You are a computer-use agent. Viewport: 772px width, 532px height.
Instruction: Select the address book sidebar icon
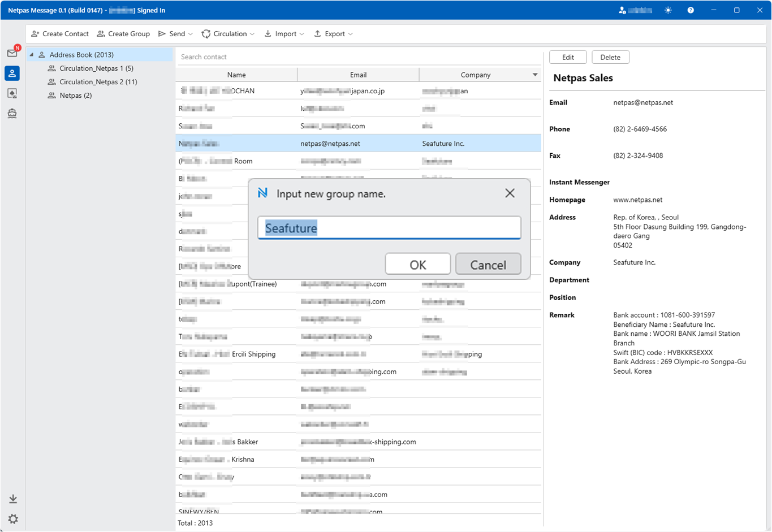[12, 73]
